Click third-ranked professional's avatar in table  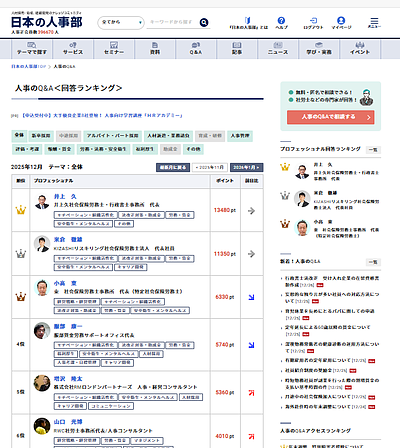pyautogui.click(x=42, y=288)
